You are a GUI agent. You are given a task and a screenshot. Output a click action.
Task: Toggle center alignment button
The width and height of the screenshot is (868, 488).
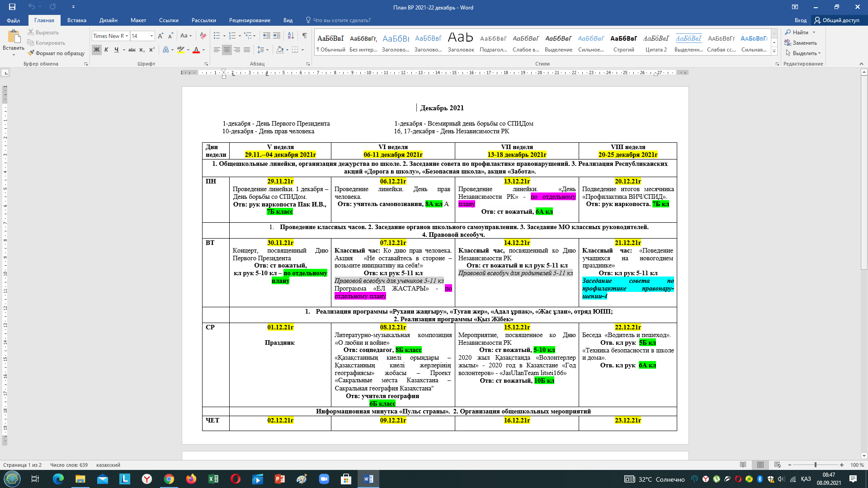click(x=227, y=50)
